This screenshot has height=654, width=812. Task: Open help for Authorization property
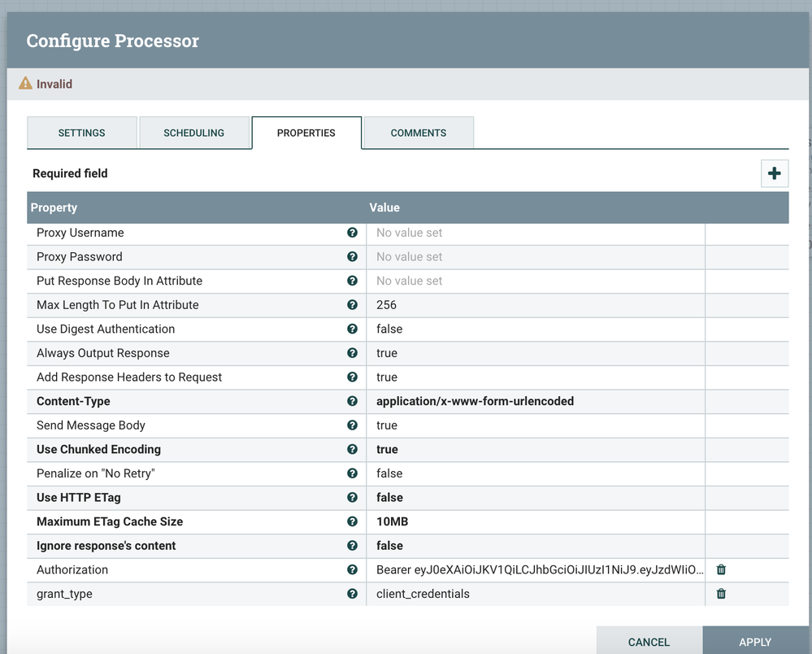352,570
